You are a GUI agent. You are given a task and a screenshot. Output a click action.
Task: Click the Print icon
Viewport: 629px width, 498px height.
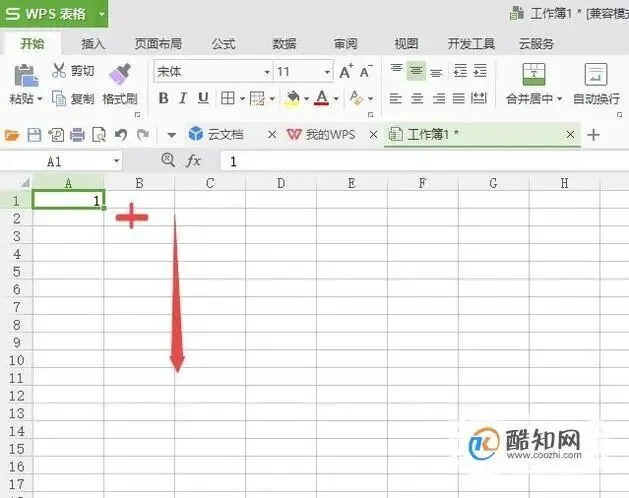(77, 135)
